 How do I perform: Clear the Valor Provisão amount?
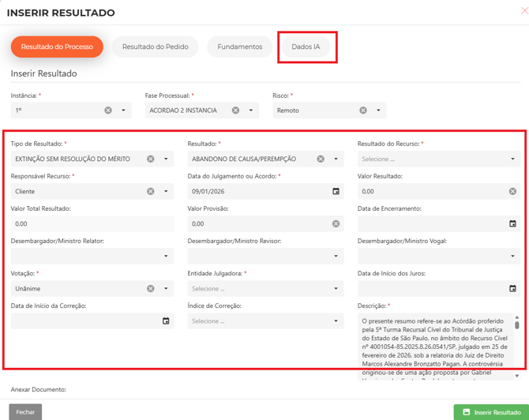click(336, 224)
